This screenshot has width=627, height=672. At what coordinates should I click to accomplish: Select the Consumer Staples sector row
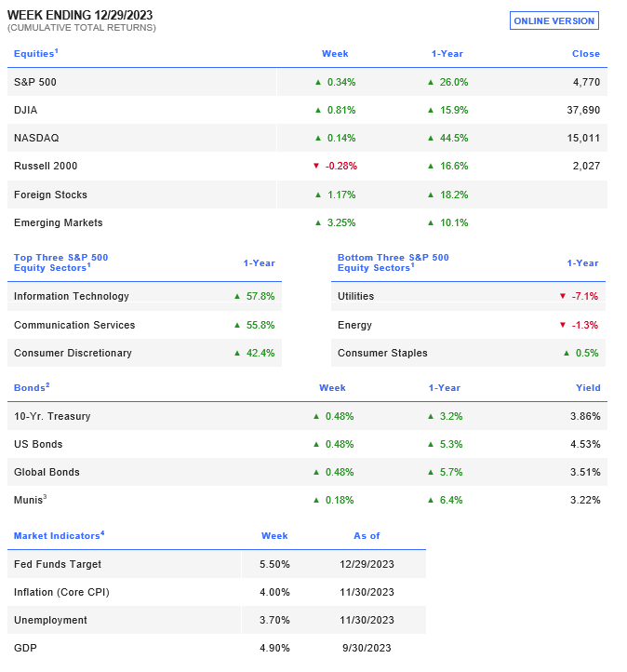pos(468,353)
